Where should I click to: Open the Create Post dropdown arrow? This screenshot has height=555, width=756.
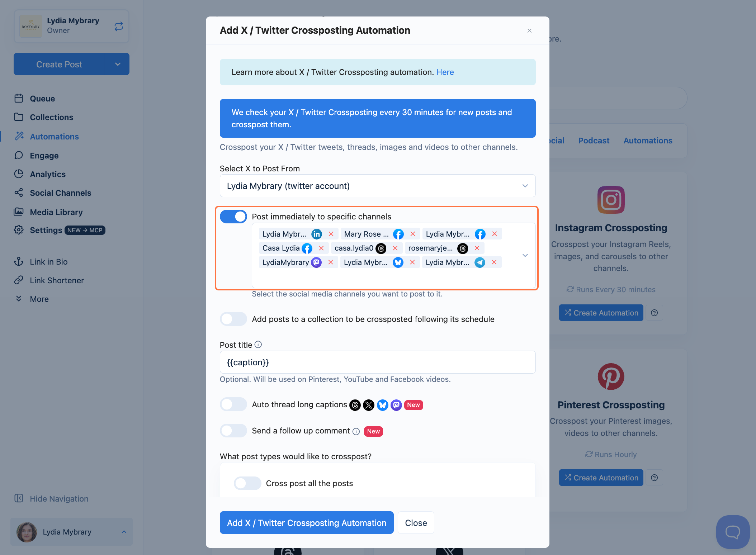pos(118,64)
